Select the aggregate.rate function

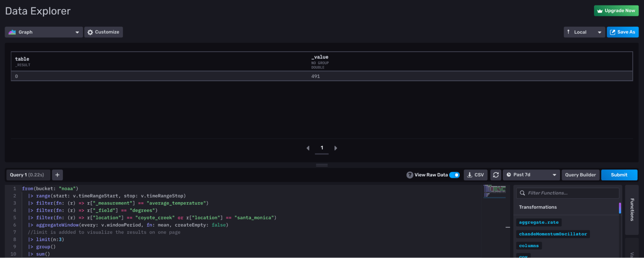(539, 222)
